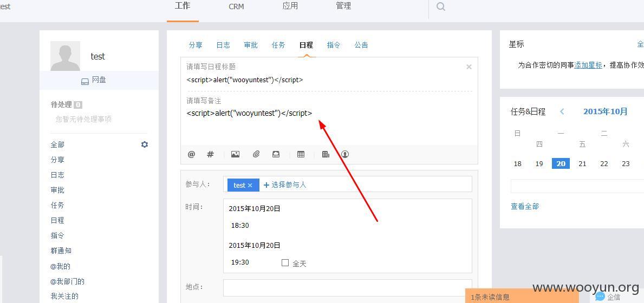Click 日志 in left sidebar
This screenshot has width=644, height=303.
pyautogui.click(x=57, y=175)
